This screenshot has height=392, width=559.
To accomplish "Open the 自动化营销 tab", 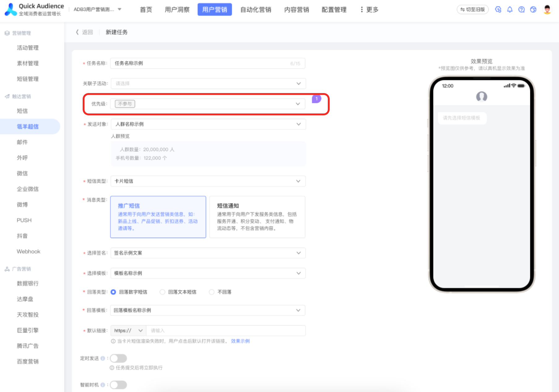I will pos(256,10).
